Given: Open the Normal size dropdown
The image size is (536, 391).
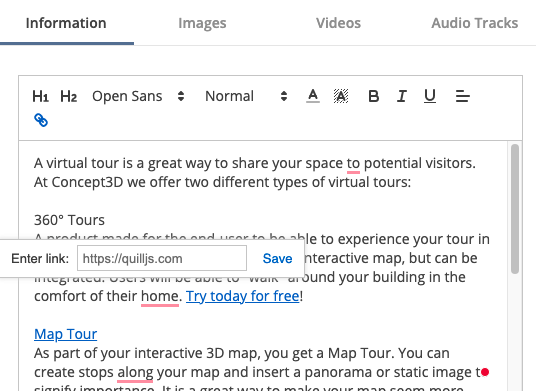Looking at the screenshot, I should click(x=246, y=96).
